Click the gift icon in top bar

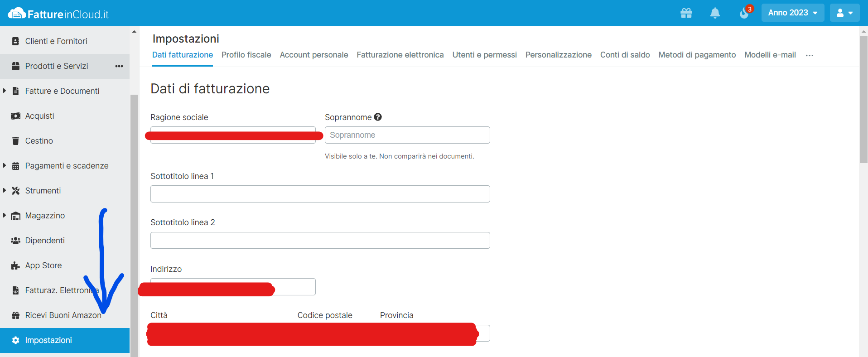click(686, 13)
